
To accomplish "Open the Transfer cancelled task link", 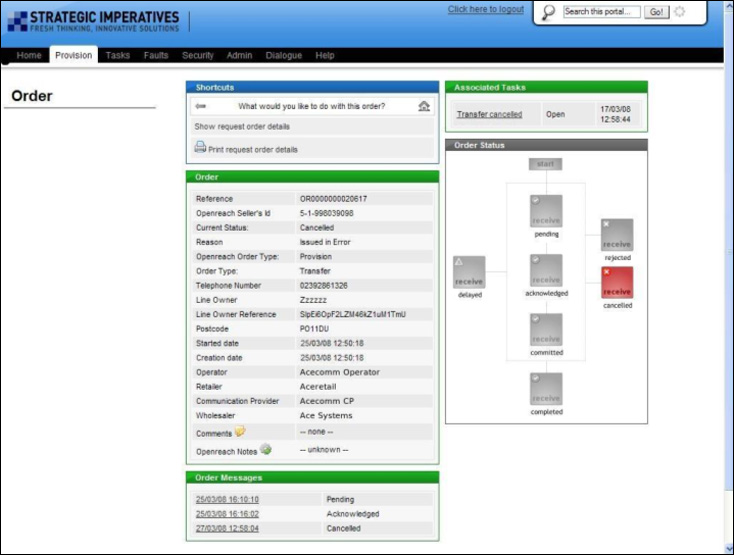I will 489,114.
